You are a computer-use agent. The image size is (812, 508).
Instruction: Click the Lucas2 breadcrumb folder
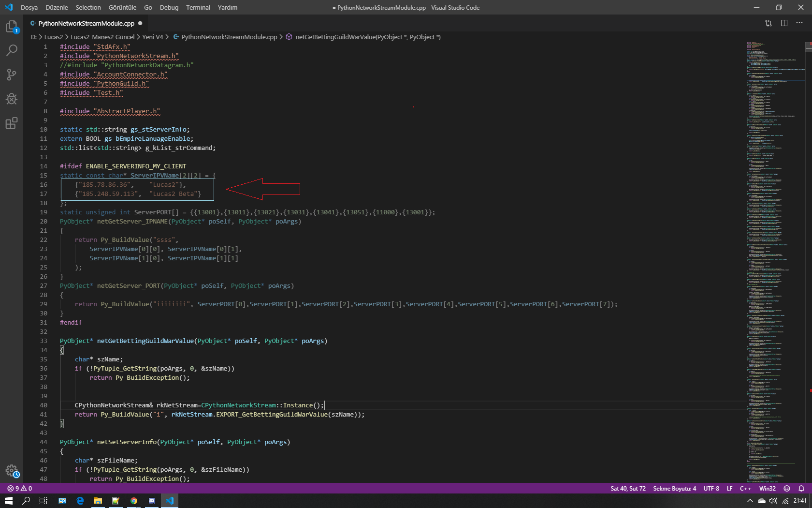[54, 37]
